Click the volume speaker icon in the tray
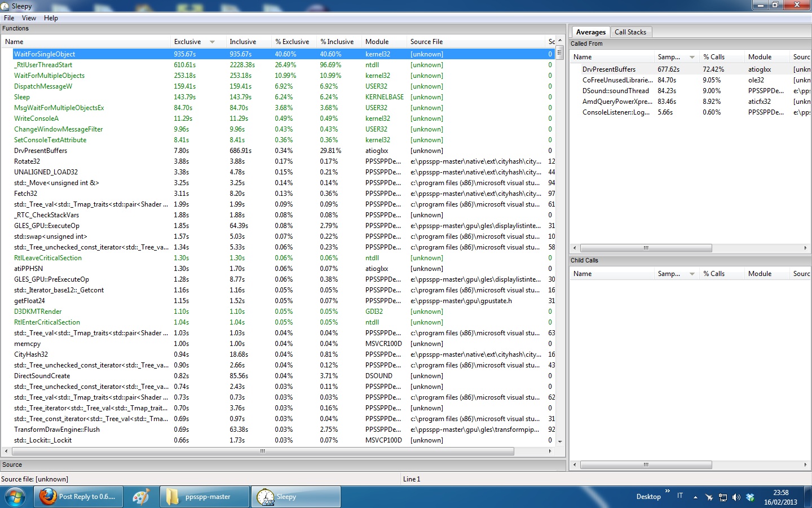 [736, 497]
